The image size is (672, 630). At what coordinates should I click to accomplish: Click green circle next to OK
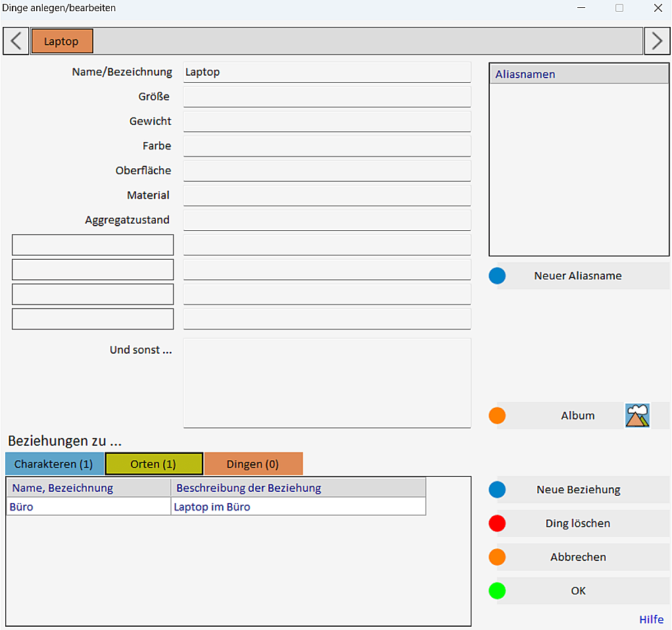[x=497, y=591]
